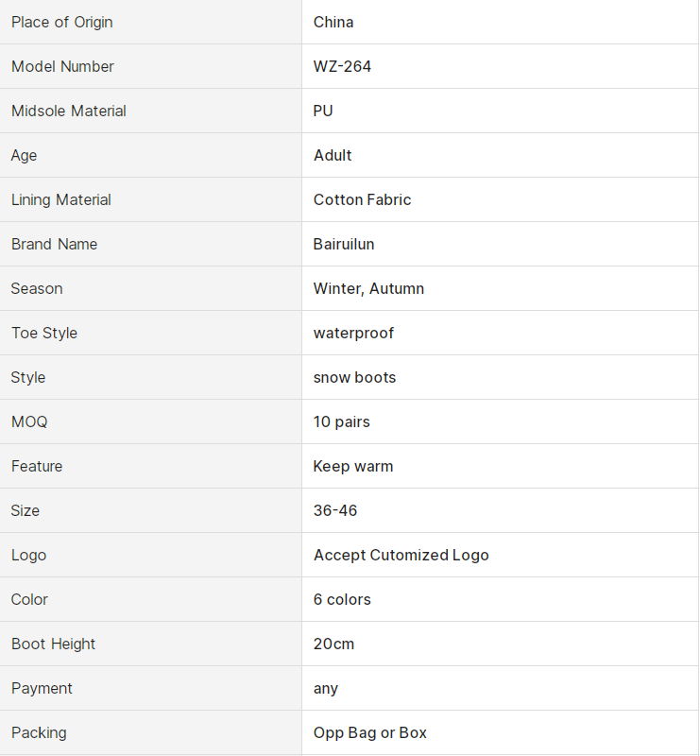The width and height of the screenshot is (700, 756).
Task: Click the 6 colors value
Action: pos(342,599)
